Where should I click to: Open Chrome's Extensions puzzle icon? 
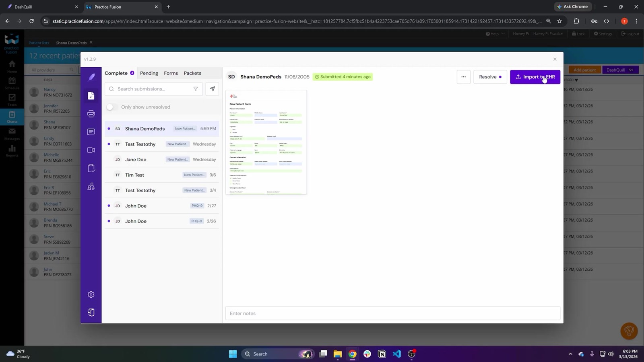point(576,21)
